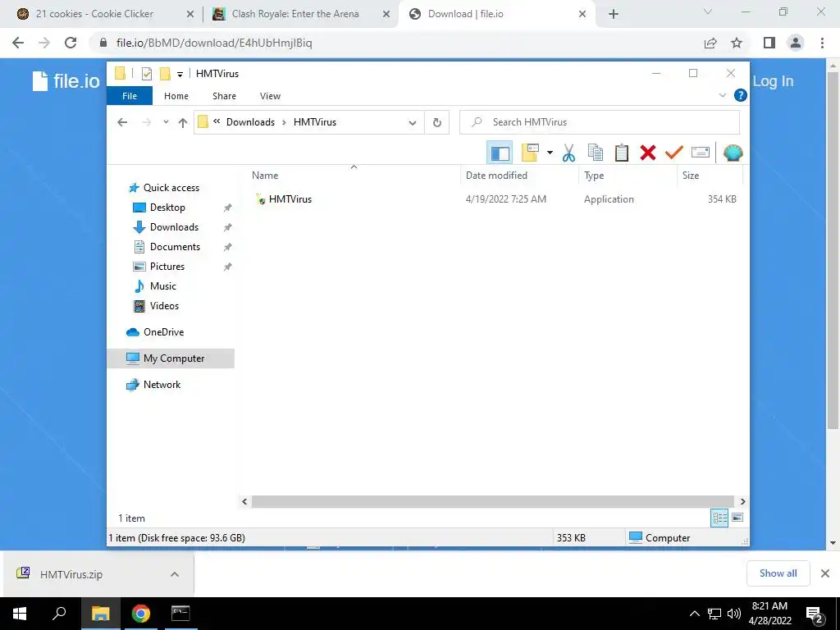Click Downloads in the address breadcrumb
The height and width of the screenshot is (630, 840).
250,122
